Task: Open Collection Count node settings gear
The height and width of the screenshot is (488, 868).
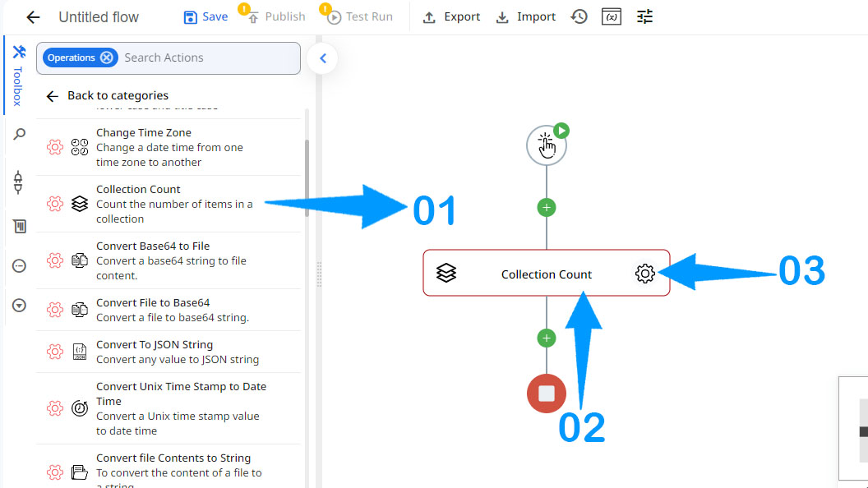Action: tap(645, 274)
